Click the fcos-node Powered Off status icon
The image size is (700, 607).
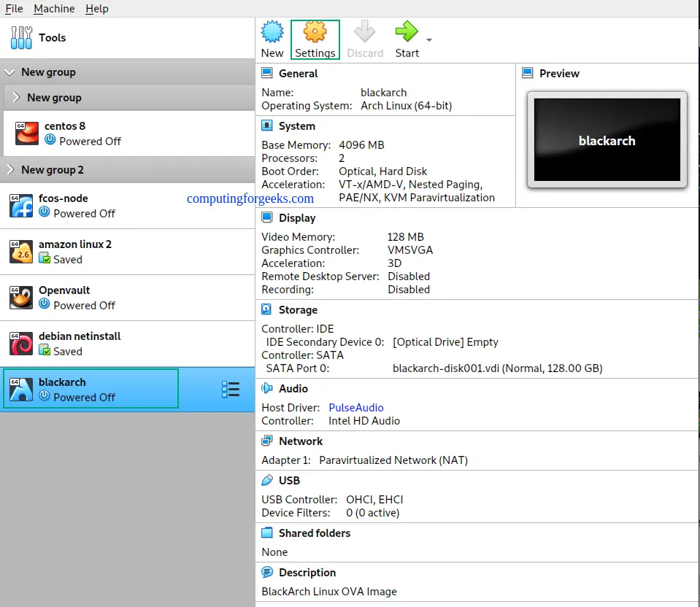pyautogui.click(x=45, y=212)
